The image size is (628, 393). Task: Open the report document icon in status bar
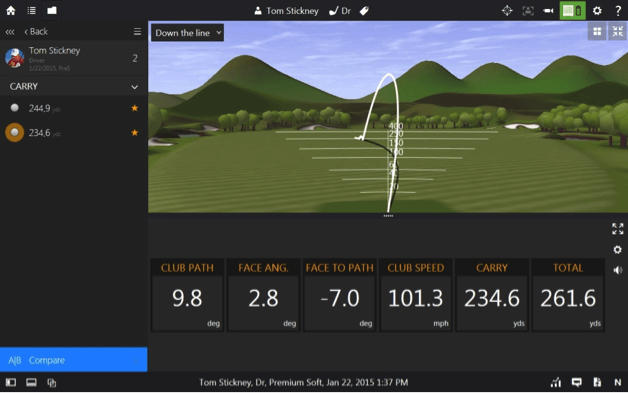[x=597, y=383]
